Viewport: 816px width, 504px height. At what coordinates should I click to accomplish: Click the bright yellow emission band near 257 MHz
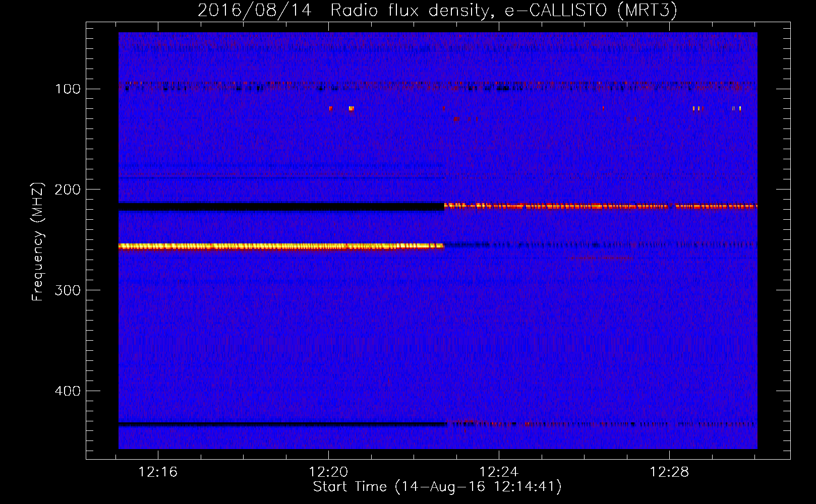coord(281,246)
